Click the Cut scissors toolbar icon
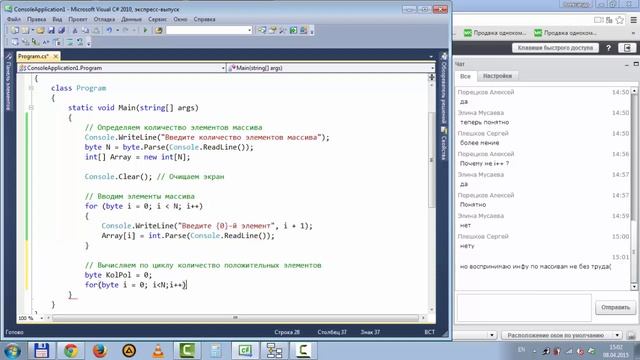Viewport: 640px width, 360px height. (x=75, y=30)
